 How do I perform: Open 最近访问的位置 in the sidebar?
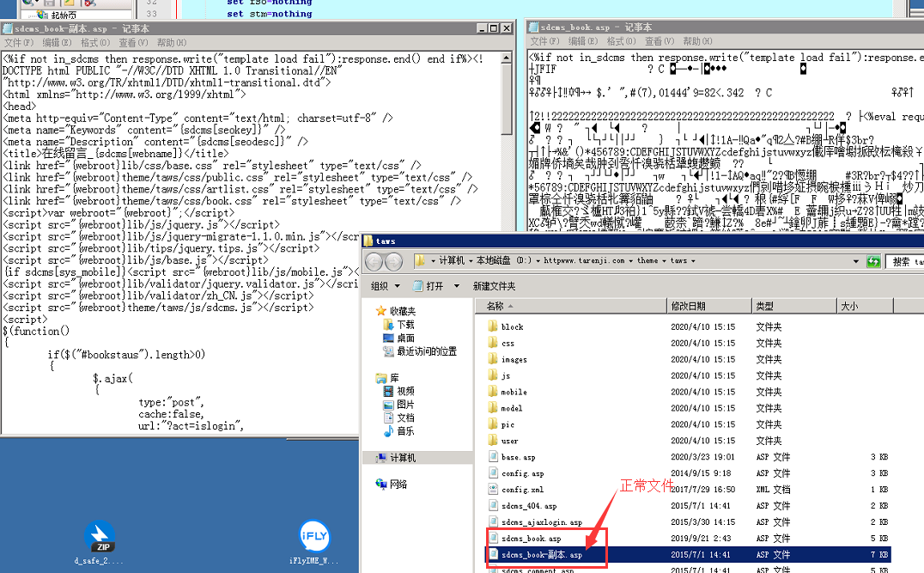click(x=427, y=351)
